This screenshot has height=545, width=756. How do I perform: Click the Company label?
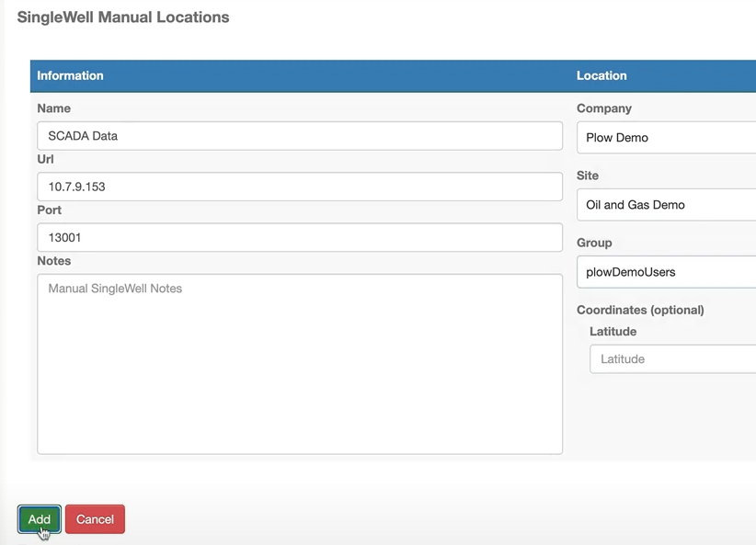tap(604, 108)
